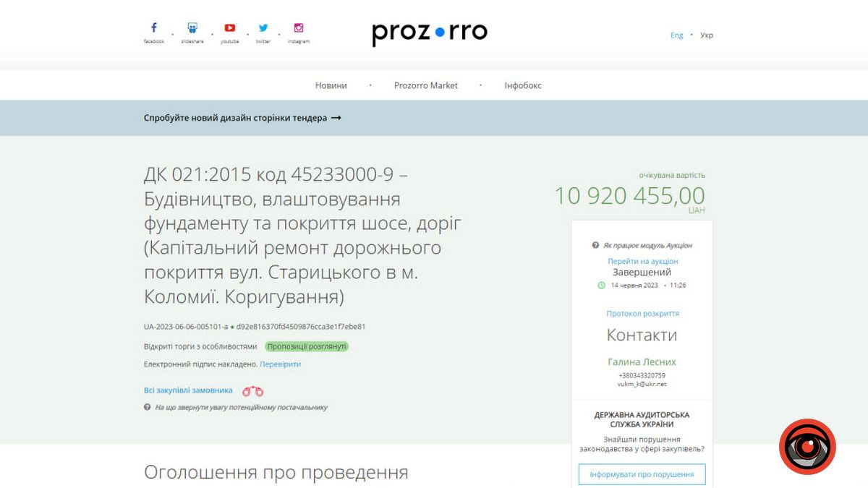This screenshot has height=488, width=868.
Task: Click the Slideshare icon
Action: pos(191,27)
